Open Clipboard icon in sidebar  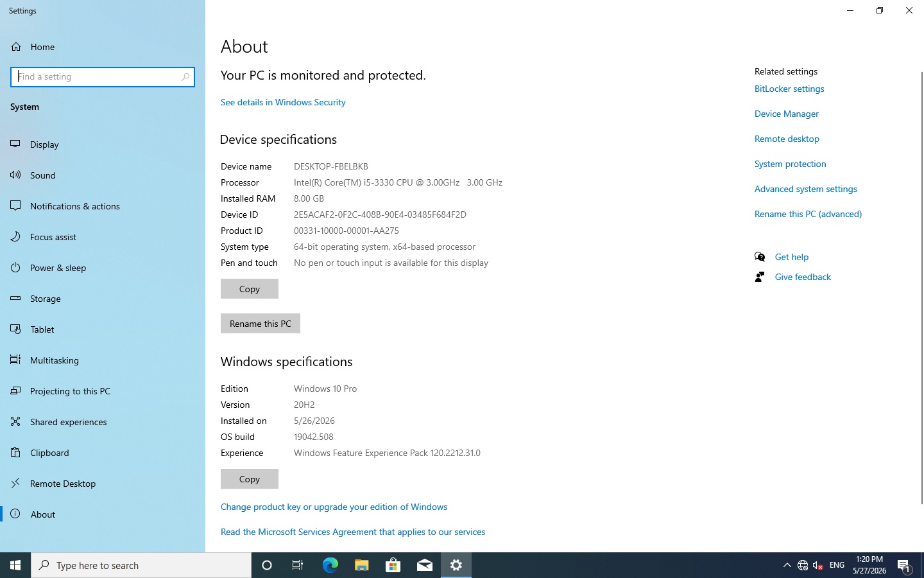tap(15, 452)
